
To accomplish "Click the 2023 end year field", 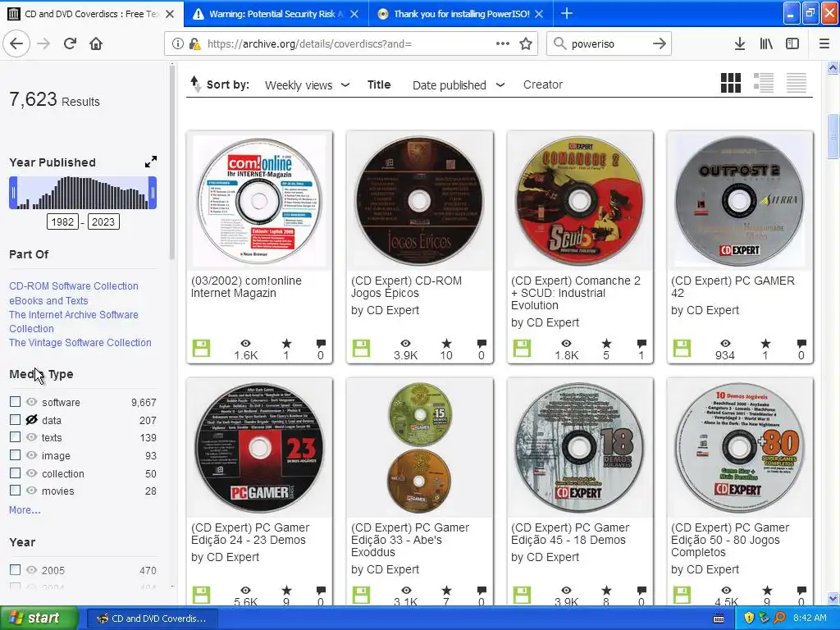I will point(103,221).
